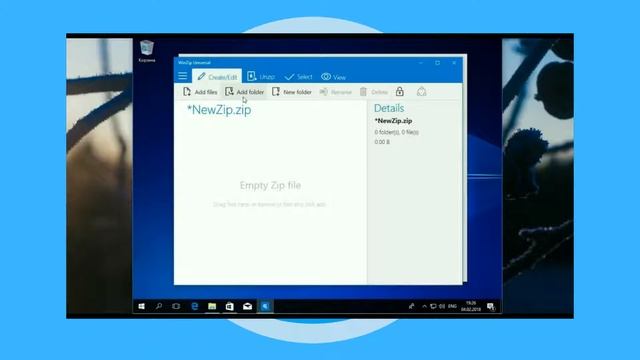Open the taskbar clock and date
This screenshot has height=360, width=640.
click(471, 306)
